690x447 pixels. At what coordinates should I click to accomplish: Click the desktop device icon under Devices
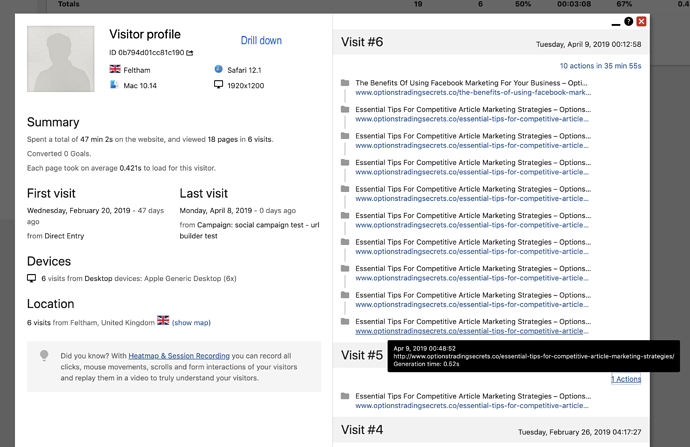(32, 278)
